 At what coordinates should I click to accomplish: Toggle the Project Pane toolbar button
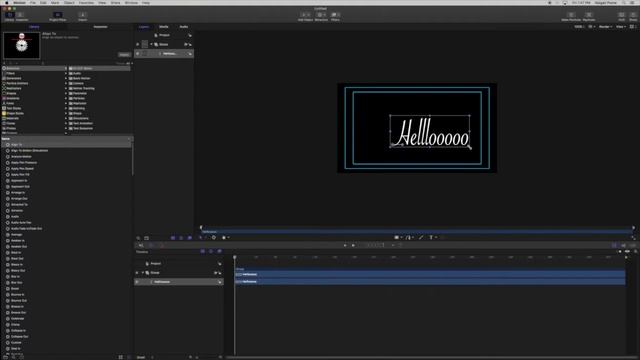[x=58, y=15]
